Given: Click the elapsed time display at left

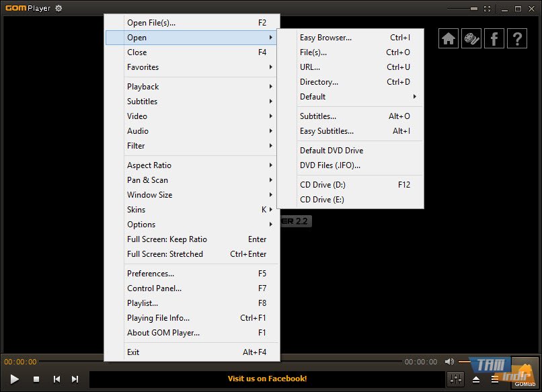Looking at the screenshot, I should click(x=20, y=362).
